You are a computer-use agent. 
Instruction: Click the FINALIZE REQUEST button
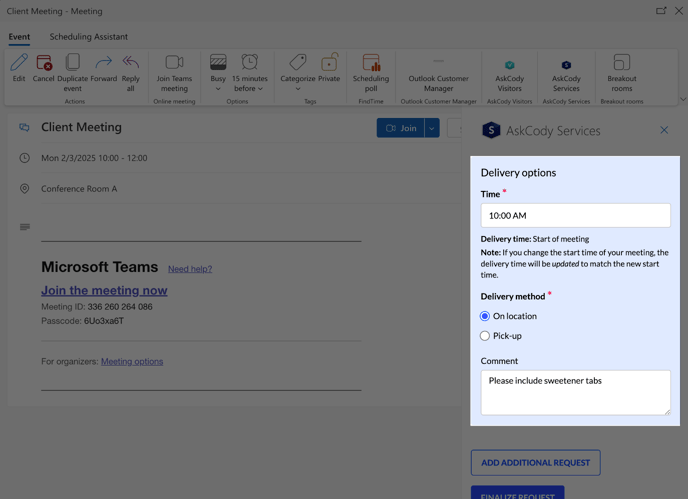point(517,492)
